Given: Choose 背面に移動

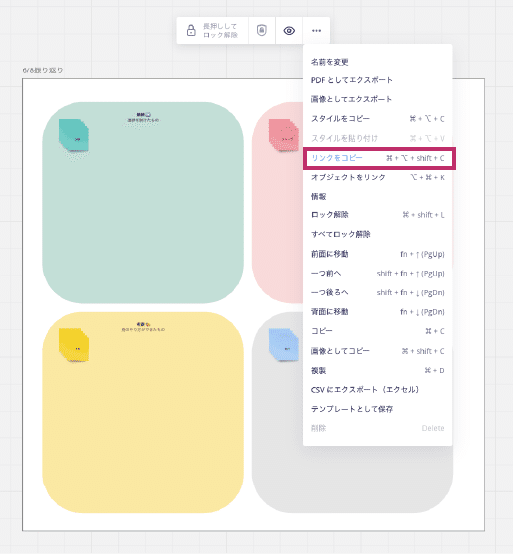Looking at the screenshot, I should click(x=377, y=312).
